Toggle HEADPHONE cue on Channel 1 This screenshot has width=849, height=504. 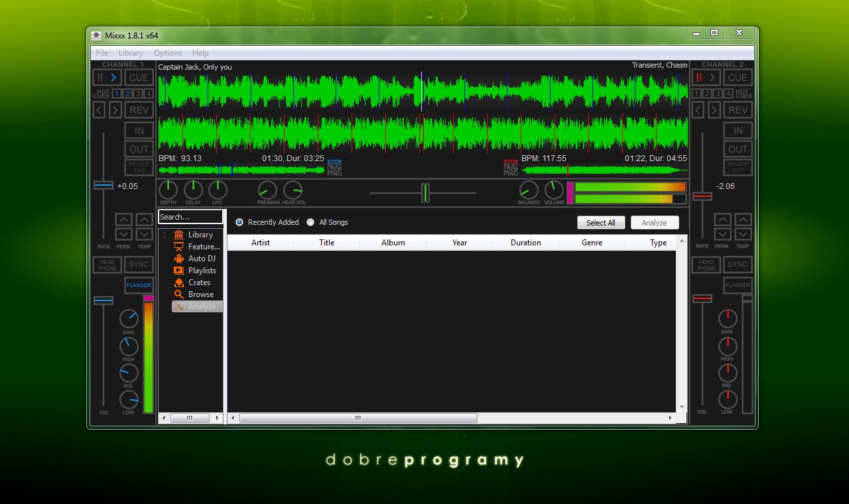tap(107, 265)
